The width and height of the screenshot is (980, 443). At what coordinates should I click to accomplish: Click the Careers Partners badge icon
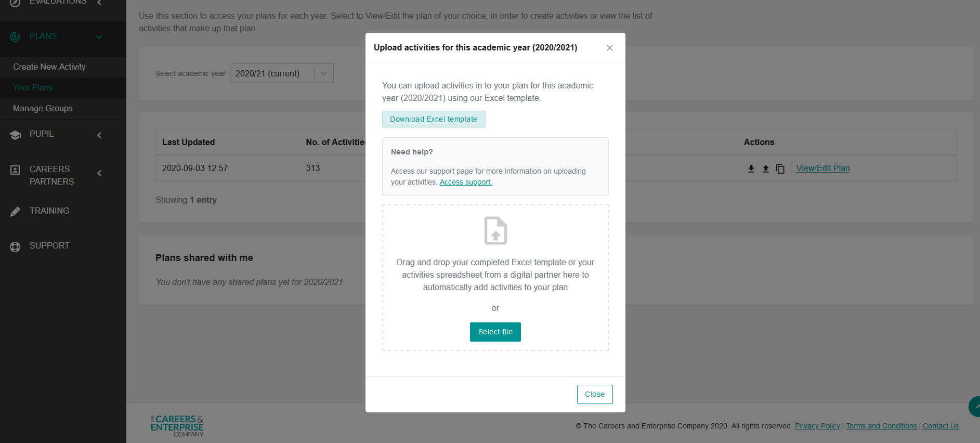[15, 170]
